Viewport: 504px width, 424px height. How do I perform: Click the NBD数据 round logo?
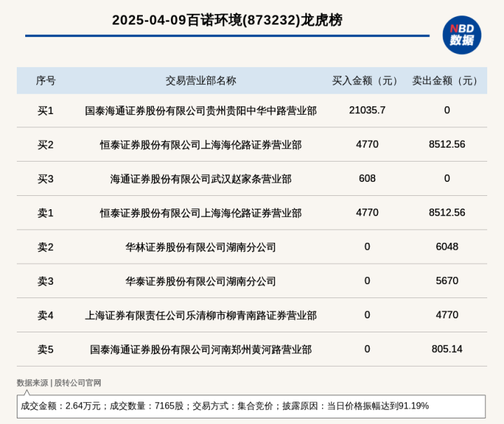click(461, 35)
